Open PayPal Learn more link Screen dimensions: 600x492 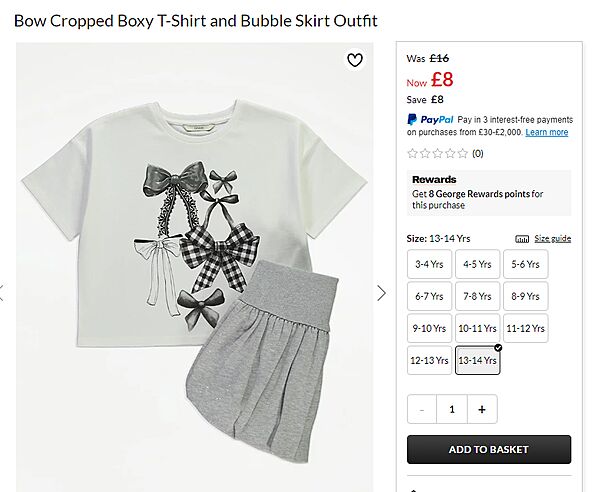click(546, 132)
